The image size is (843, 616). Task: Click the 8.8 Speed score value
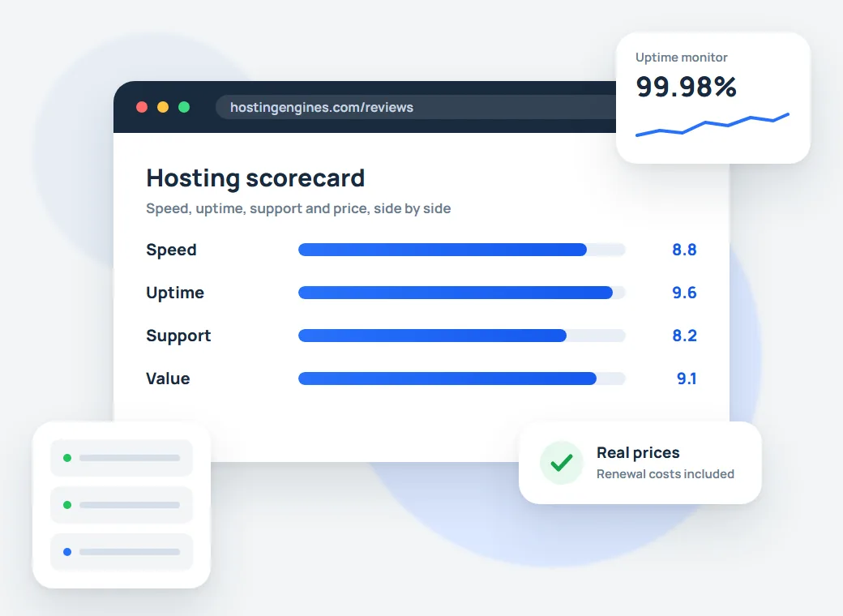[684, 250]
